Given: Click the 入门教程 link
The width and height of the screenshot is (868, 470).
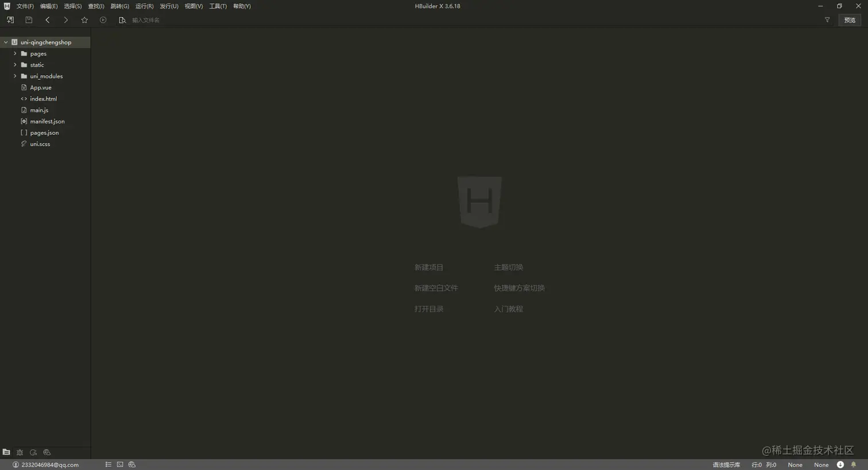Looking at the screenshot, I should [x=509, y=309].
